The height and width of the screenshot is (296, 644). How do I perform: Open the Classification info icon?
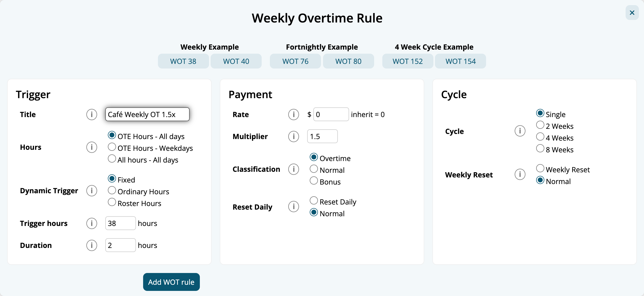pos(293,169)
